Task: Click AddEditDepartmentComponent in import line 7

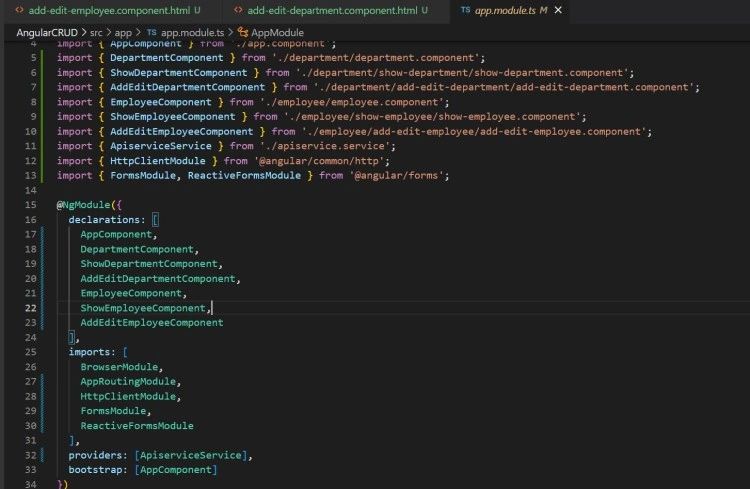Action: (x=188, y=87)
